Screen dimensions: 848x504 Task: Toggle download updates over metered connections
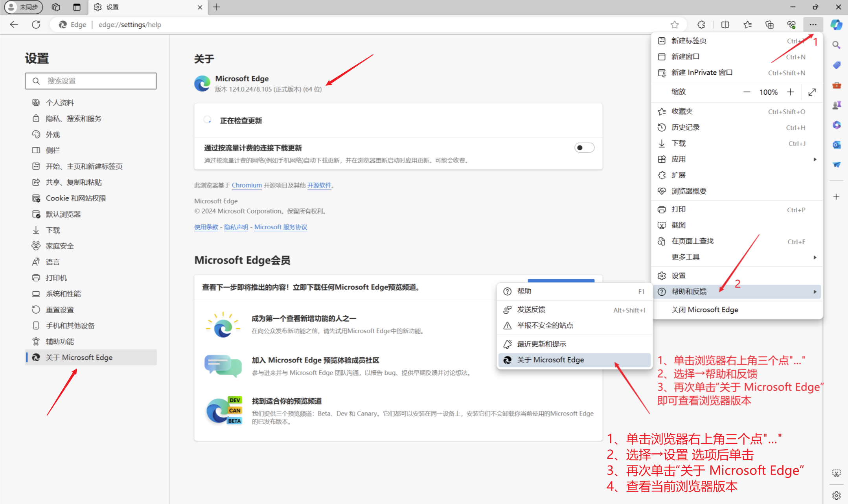584,148
